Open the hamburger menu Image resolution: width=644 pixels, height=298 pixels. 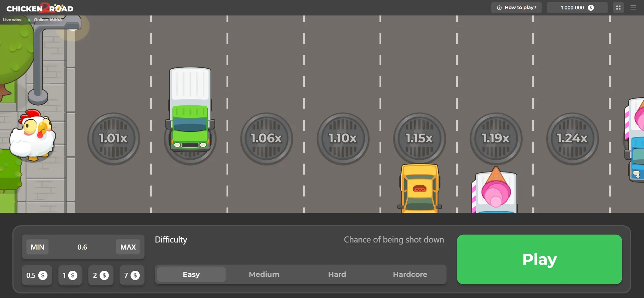(633, 7)
